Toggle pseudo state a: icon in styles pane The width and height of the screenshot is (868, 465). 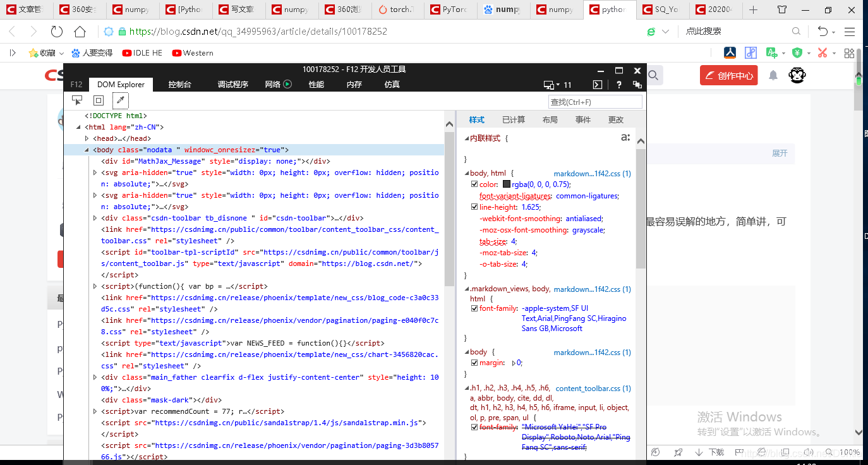click(x=625, y=137)
